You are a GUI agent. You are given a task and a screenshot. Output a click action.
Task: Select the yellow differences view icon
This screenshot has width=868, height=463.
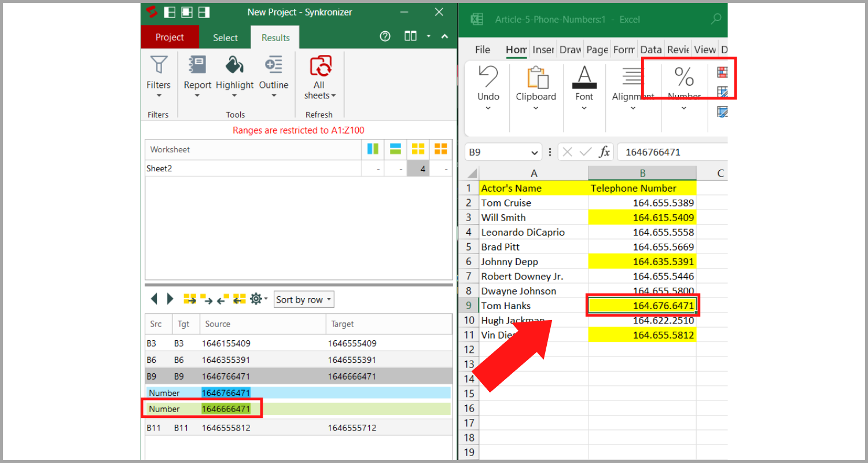tap(418, 149)
